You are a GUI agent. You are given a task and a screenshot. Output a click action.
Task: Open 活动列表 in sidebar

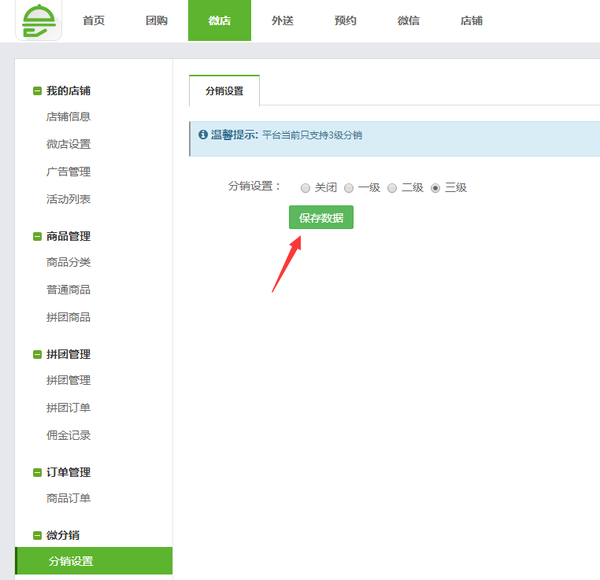pyautogui.click(x=68, y=199)
